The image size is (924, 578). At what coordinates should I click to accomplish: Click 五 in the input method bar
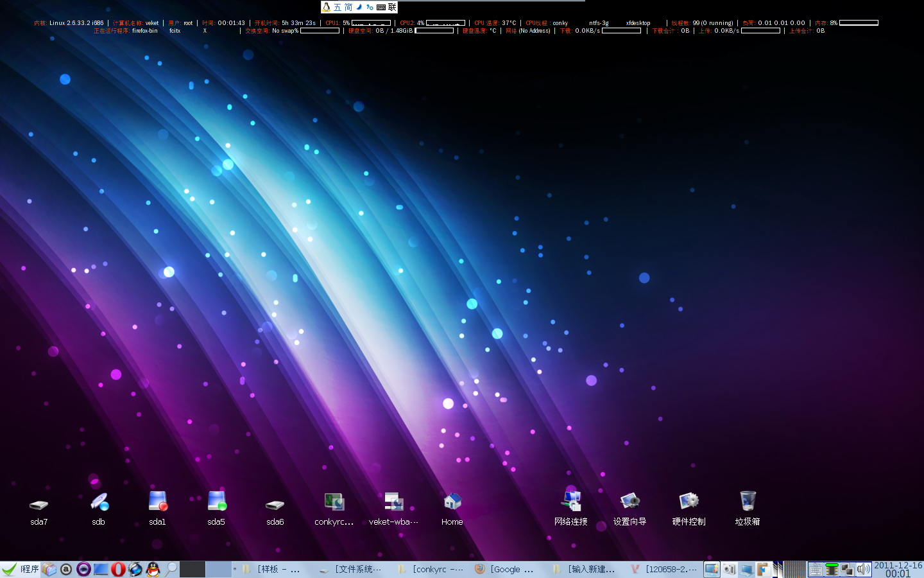(x=338, y=7)
